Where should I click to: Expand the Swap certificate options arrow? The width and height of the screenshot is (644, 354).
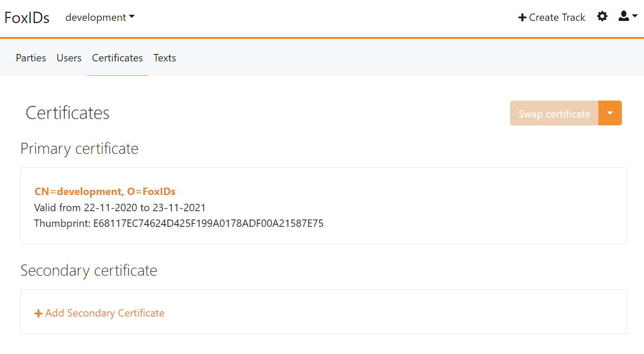610,113
